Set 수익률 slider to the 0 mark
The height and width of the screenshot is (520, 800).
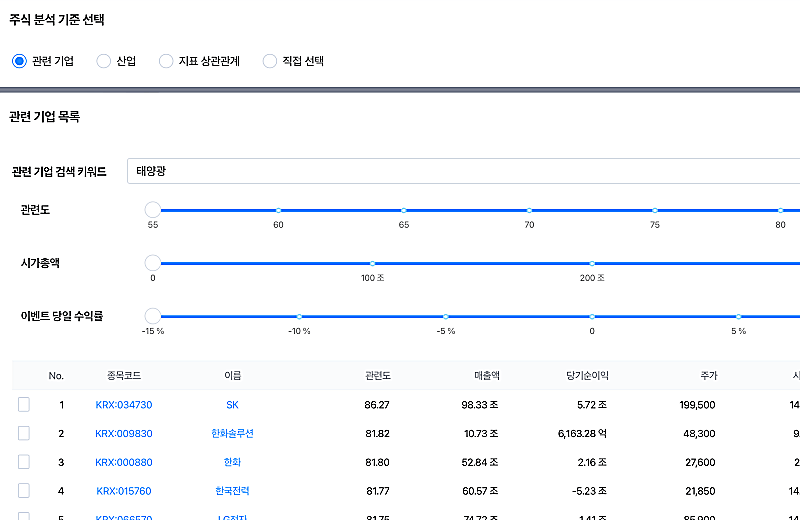pos(592,316)
